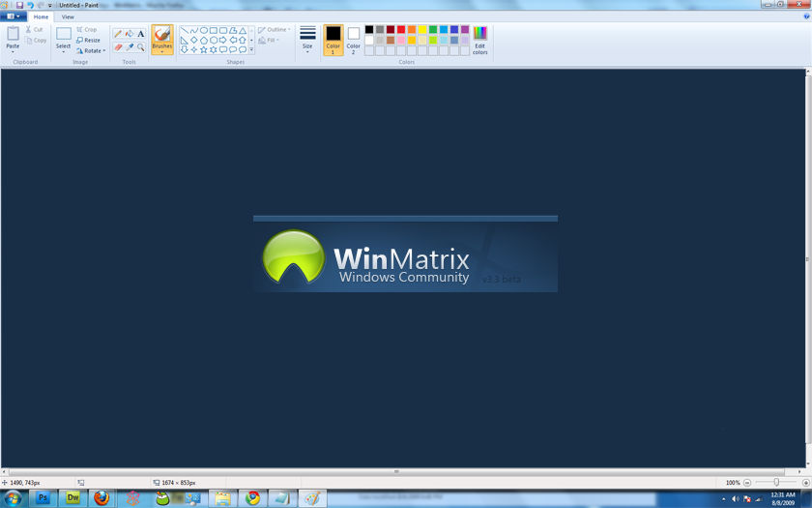The image size is (812, 508).
Task: Choose the Oval shape
Action: [x=204, y=31]
